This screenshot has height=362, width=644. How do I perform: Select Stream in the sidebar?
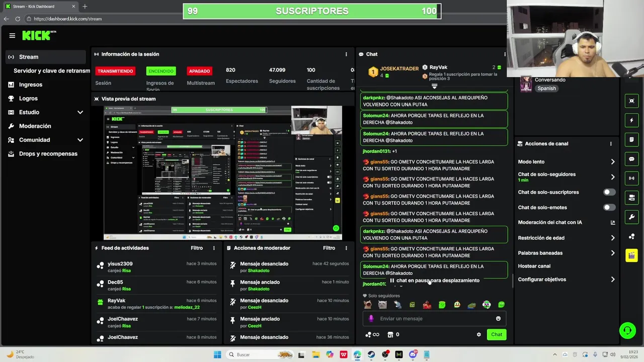point(46,57)
